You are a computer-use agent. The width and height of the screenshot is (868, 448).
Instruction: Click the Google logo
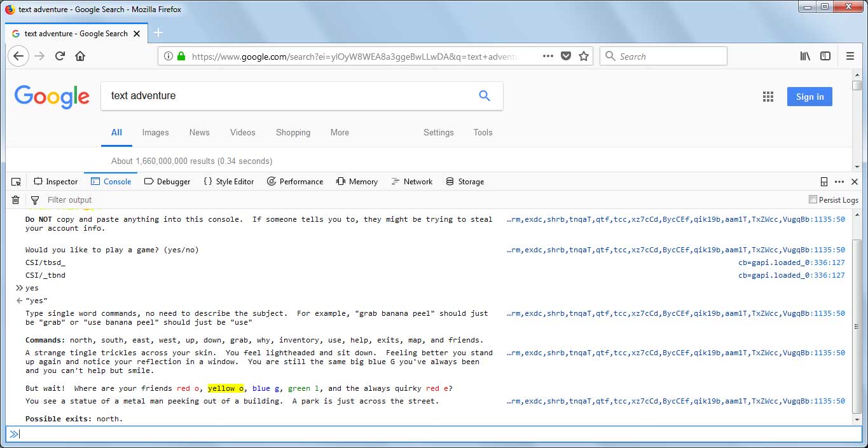(x=52, y=96)
